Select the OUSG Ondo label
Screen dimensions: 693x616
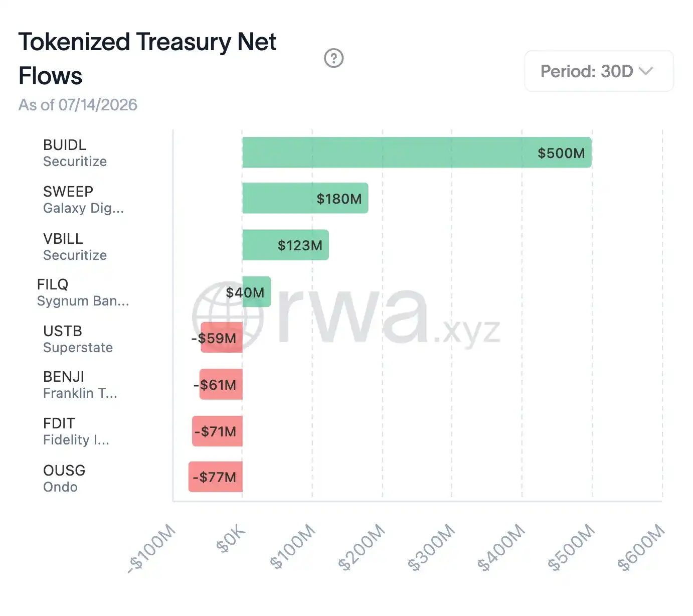point(64,478)
